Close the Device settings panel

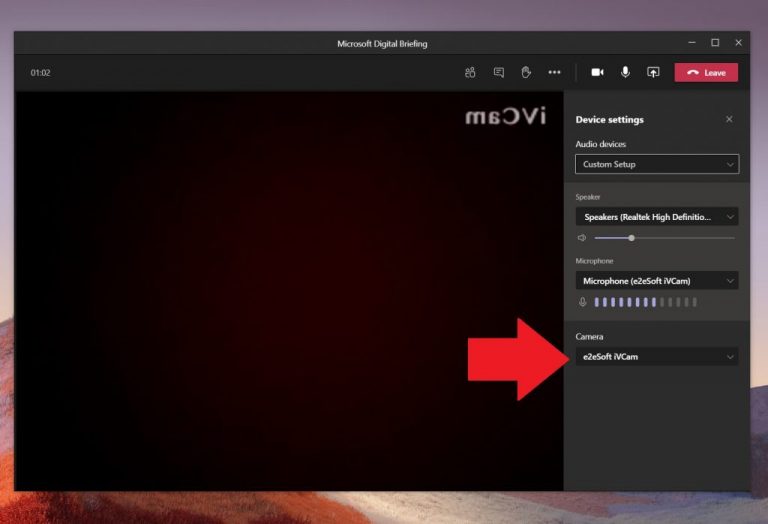click(x=729, y=119)
